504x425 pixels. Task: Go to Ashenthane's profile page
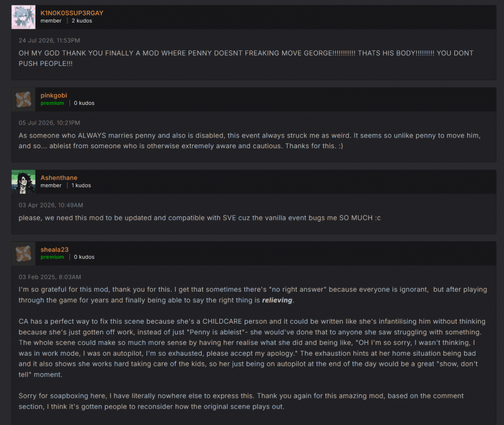59,178
